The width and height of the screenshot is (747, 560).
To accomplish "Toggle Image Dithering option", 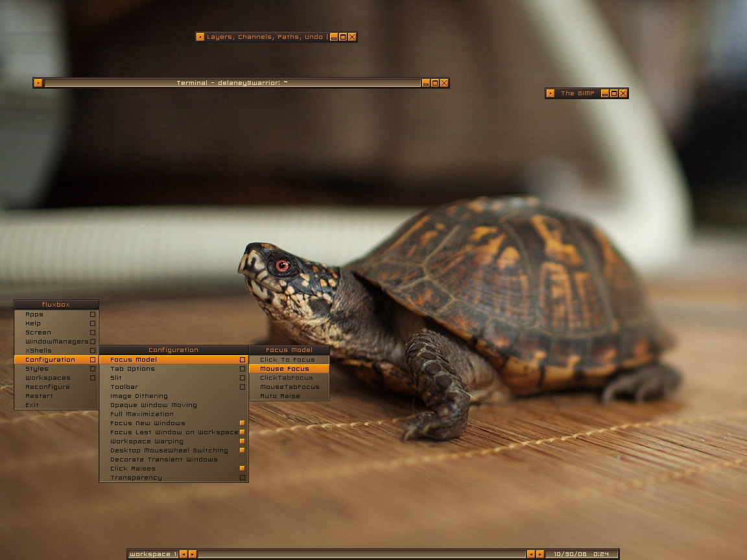I will tap(174, 396).
